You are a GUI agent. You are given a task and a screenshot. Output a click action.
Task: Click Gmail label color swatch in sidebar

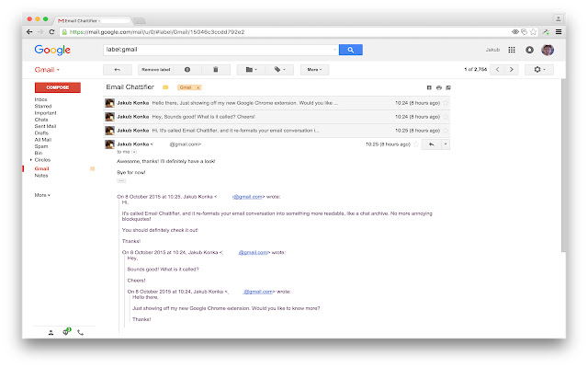pyautogui.click(x=92, y=168)
